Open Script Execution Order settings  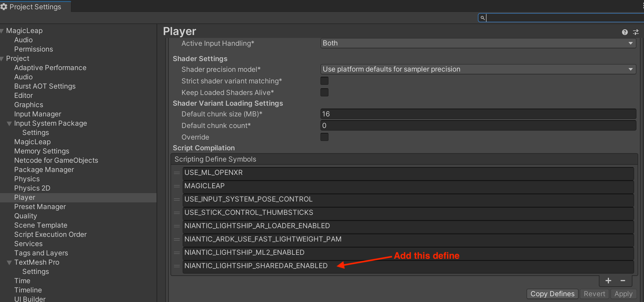pos(50,235)
